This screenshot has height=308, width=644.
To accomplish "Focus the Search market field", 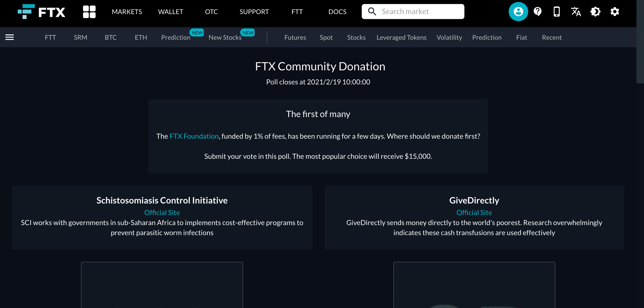I will point(413,12).
